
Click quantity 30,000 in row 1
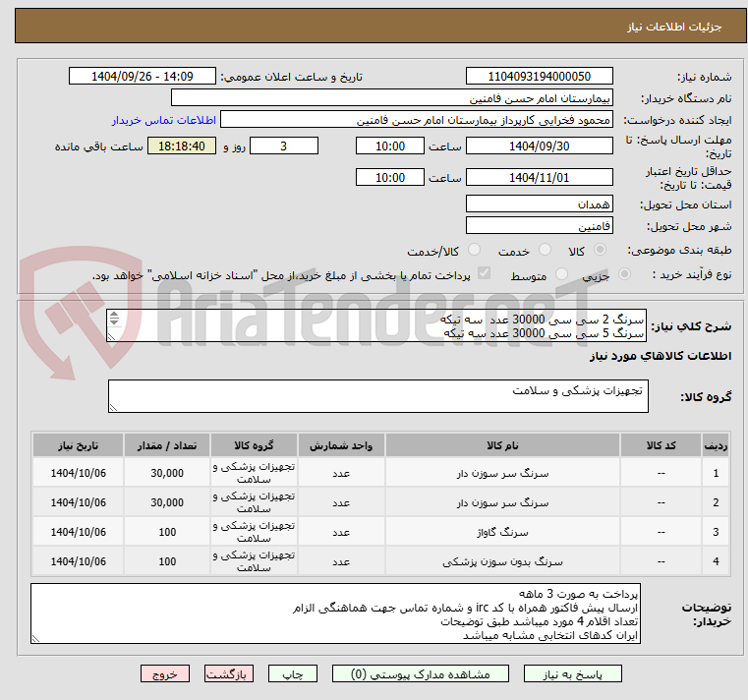(167, 473)
